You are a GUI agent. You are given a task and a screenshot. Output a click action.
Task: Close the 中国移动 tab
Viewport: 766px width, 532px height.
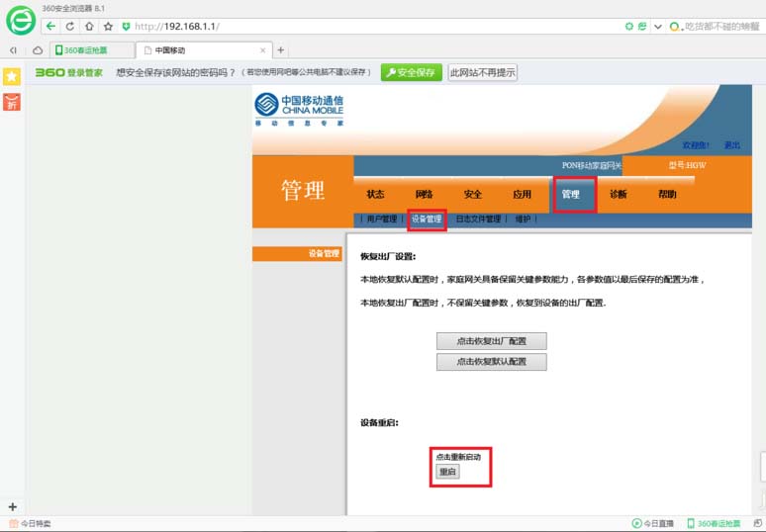(x=263, y=50)
